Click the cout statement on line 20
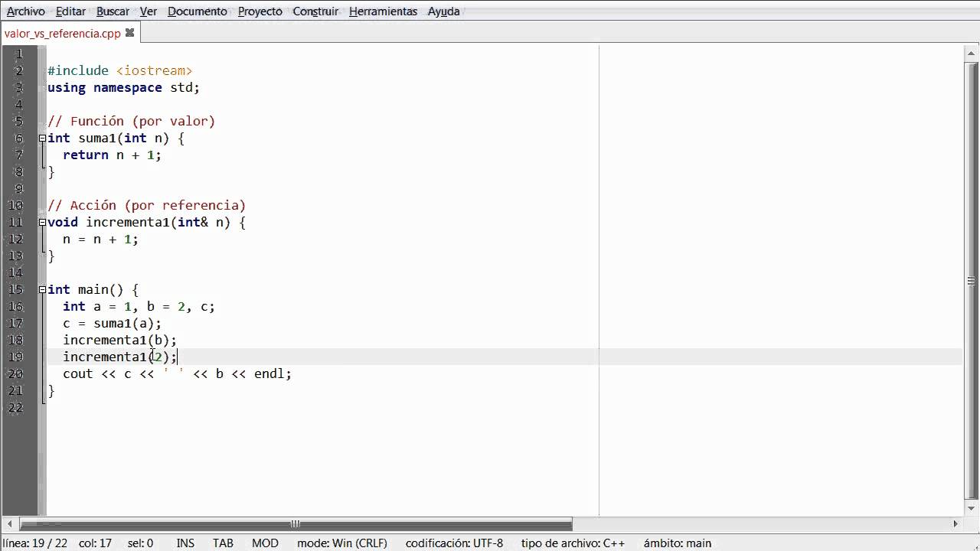The width and height of the screenshot is (980, 551). 177,373
